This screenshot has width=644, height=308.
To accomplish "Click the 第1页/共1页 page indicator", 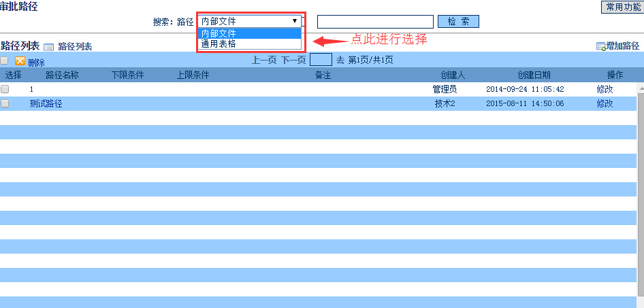I will pos(370,61).
